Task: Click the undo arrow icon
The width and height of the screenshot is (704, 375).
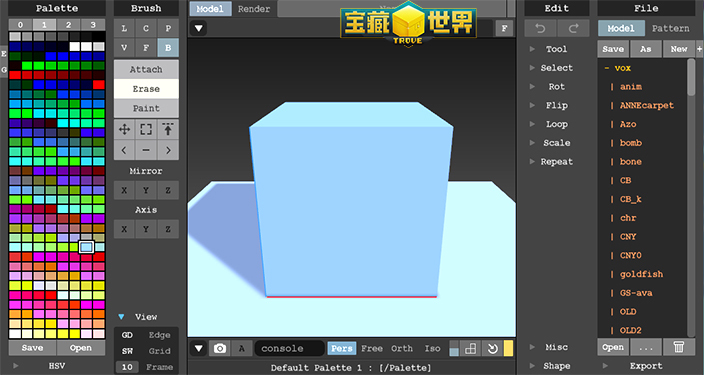Action: tap(540, 29)
